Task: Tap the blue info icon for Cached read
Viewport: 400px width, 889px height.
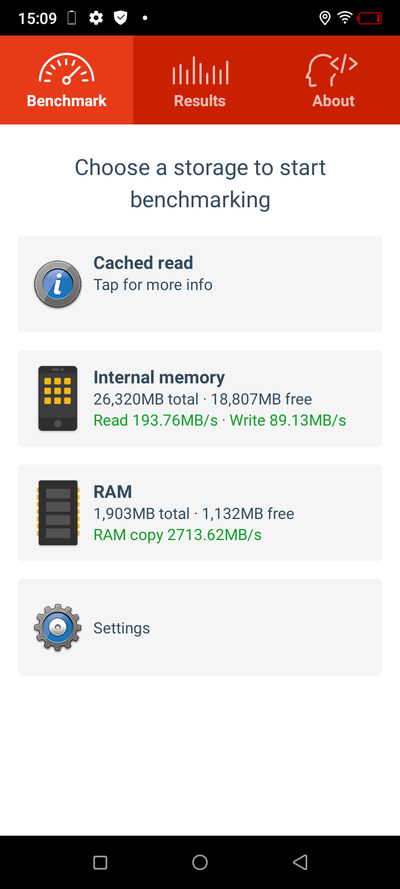Action: coord(57,284)
